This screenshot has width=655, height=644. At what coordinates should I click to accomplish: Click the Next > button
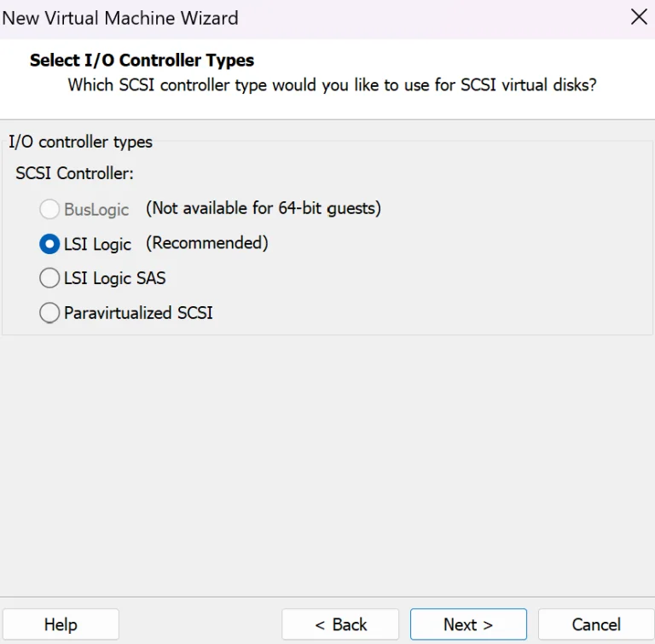[x=468, y=624]
